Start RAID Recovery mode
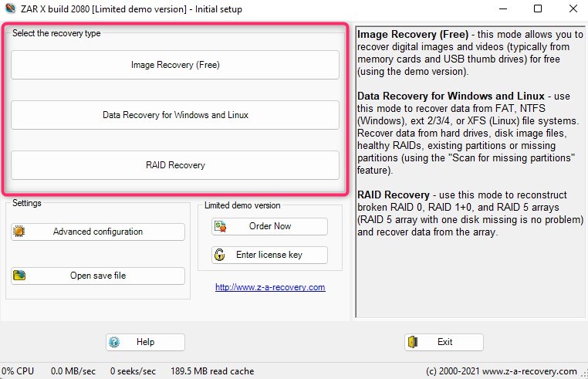Screen dimensions: 588x379 click(x=175, y=165)
